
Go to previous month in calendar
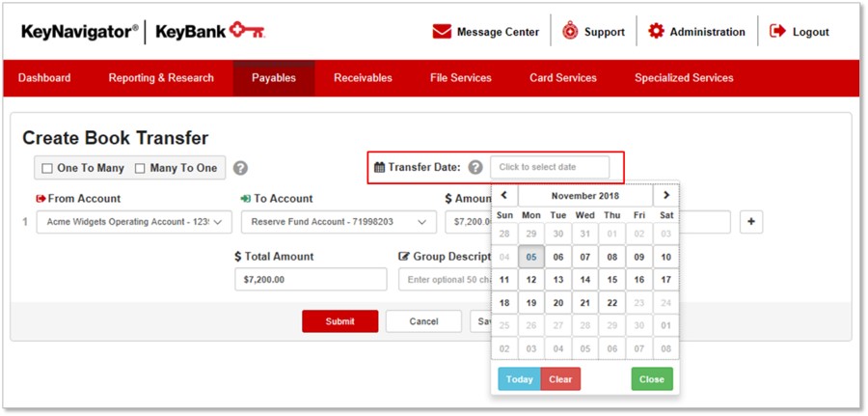(x=503, y=196)
